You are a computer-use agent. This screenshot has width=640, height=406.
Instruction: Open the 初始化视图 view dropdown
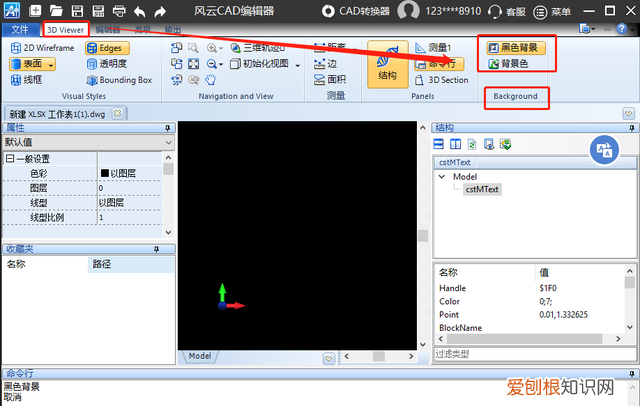tap(262, 63)
